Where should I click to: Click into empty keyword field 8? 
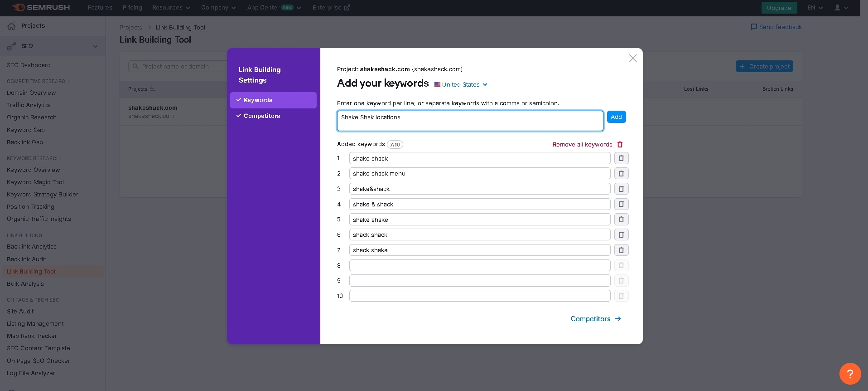pos(480,265)
